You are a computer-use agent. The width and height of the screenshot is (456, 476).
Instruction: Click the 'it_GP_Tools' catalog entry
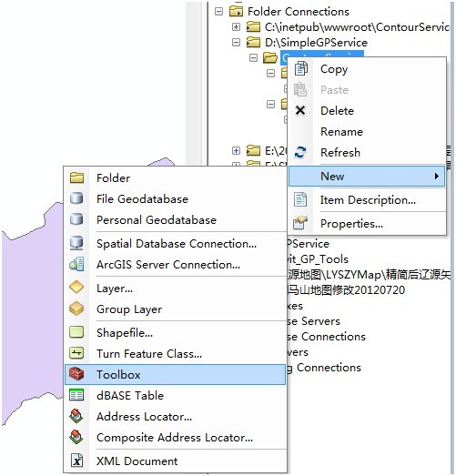[318, 259]
